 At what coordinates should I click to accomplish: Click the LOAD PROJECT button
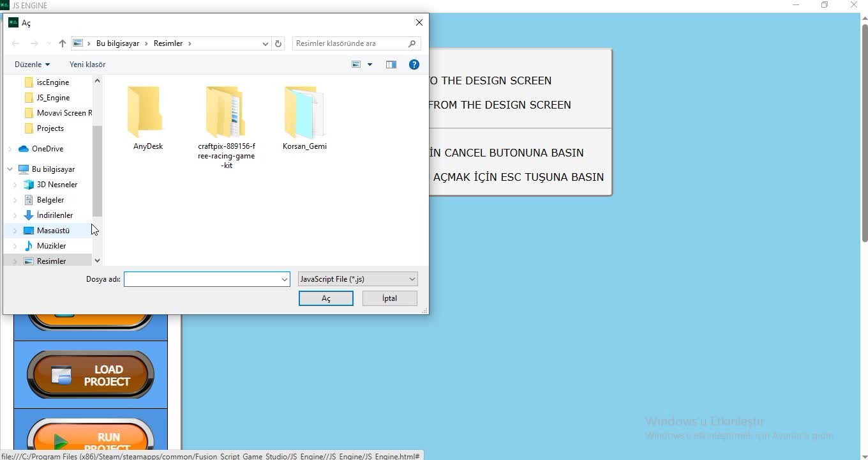[x=91, y=375]
